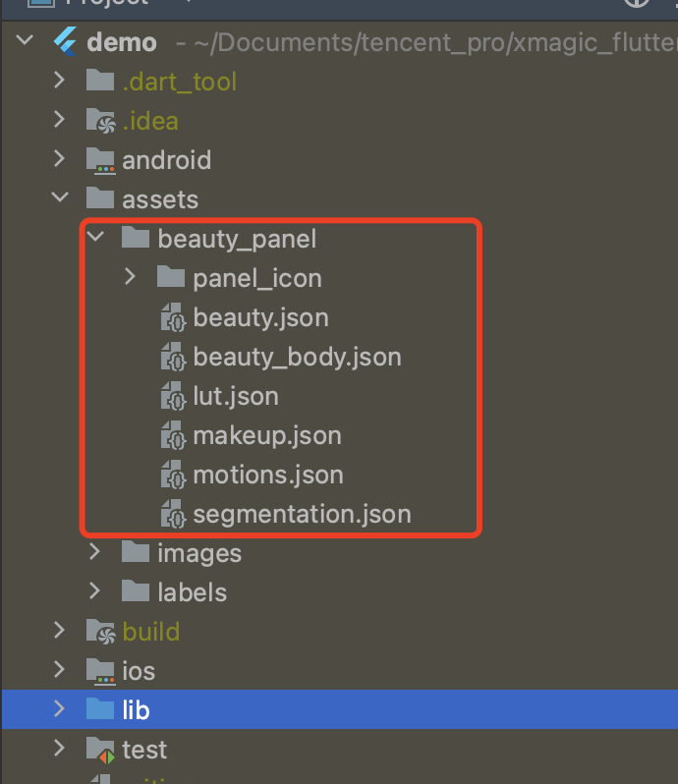
Task: Select the .dart_tool folder
Action: [x=179, y=82]
